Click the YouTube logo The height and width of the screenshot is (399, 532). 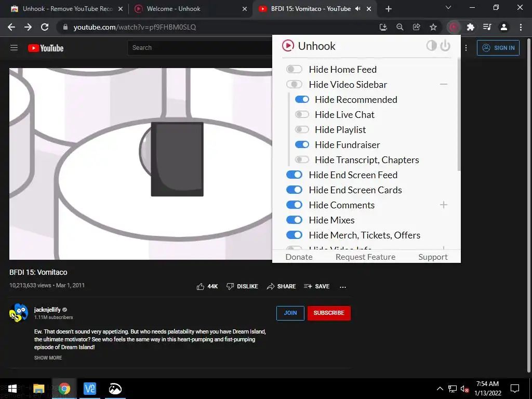coord(46,48)
